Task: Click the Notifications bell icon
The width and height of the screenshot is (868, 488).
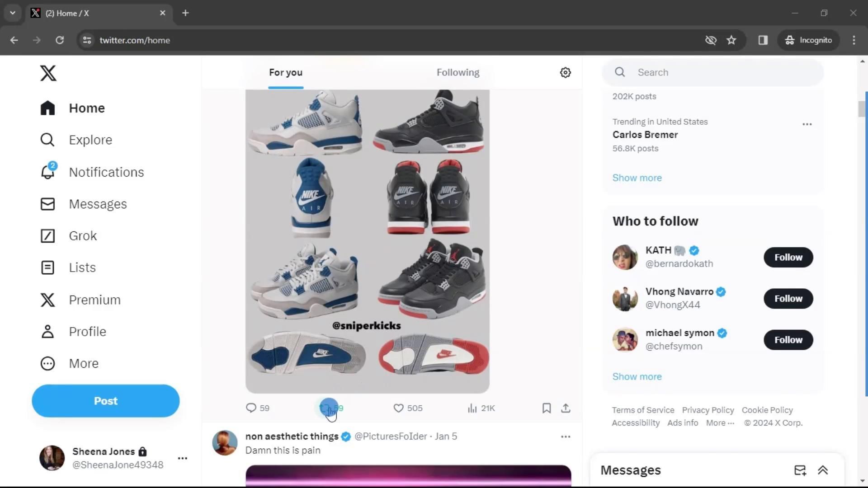Action: click(x=48, y=172)
